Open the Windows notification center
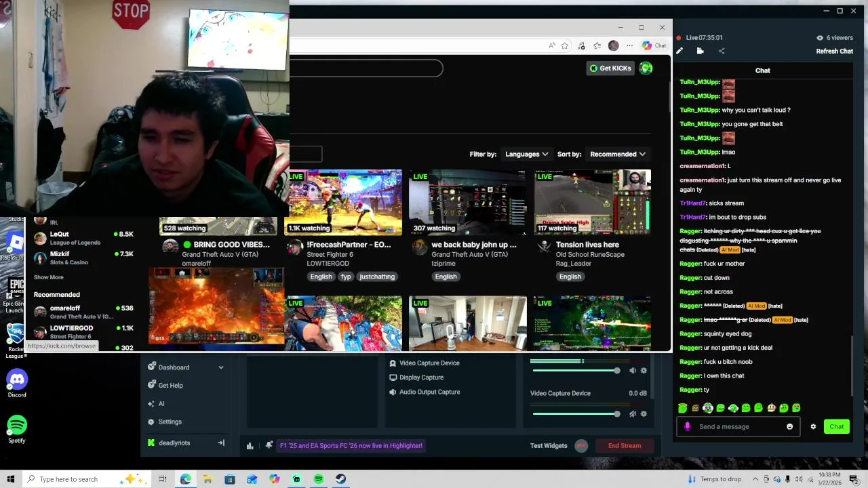The width and height of the screenshot is (868, 488). pos(854,479)
